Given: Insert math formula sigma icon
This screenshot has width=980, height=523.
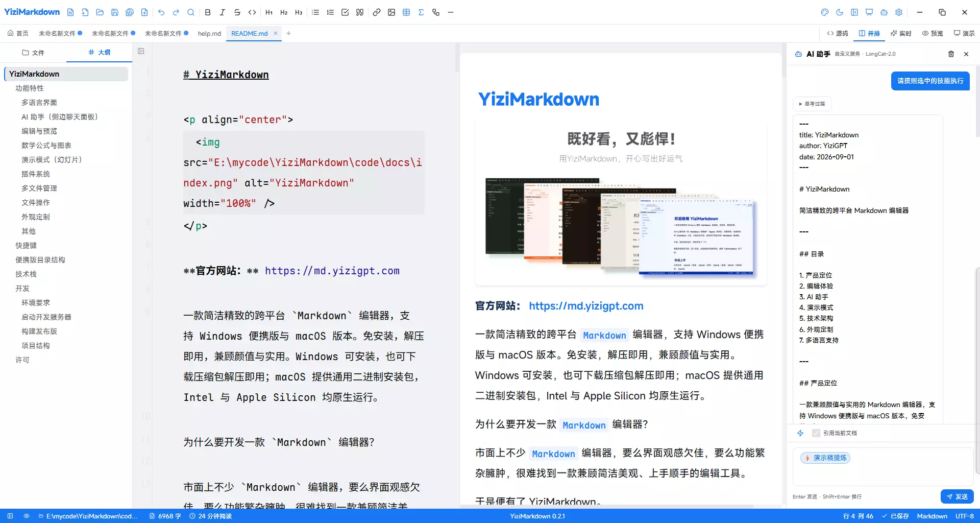Looking at the screenshot, I should (x=421, y=12).
